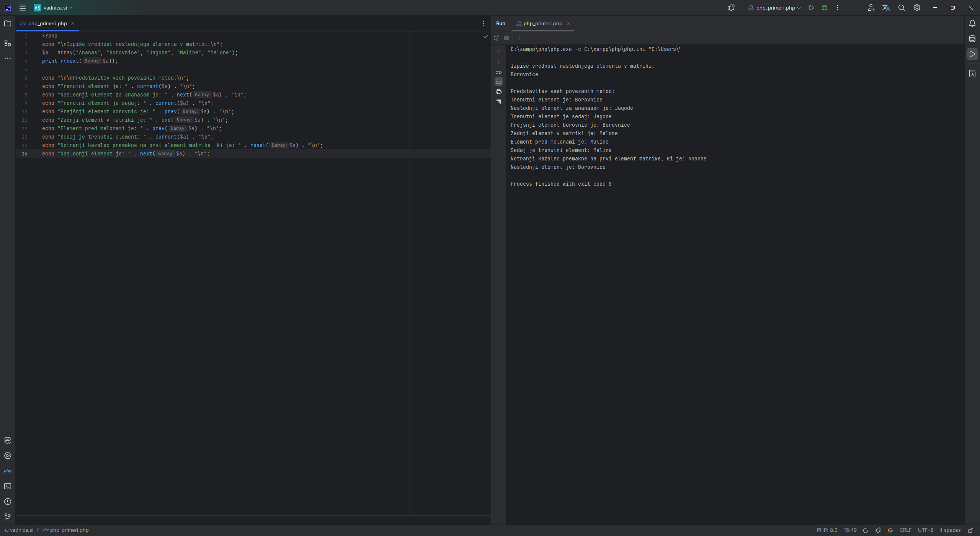The width and height of the screenshot is (980, 536).
Task: Change the CRLF line separator setting
Action: pos(905,530)
